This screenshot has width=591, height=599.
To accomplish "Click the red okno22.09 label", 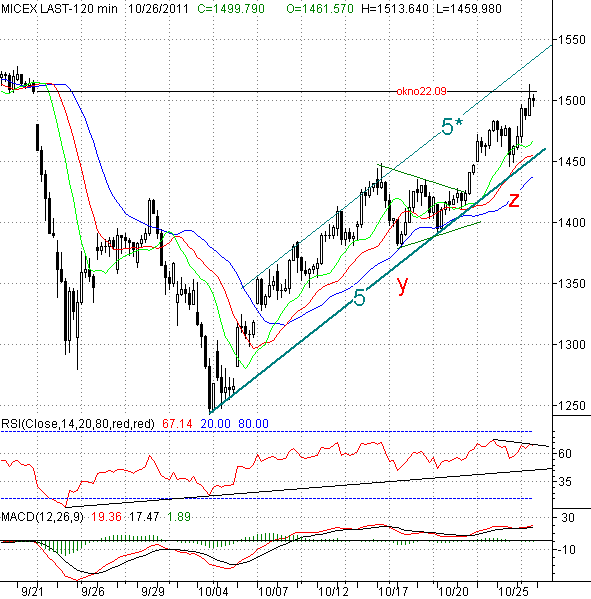I will coord(421,91).
